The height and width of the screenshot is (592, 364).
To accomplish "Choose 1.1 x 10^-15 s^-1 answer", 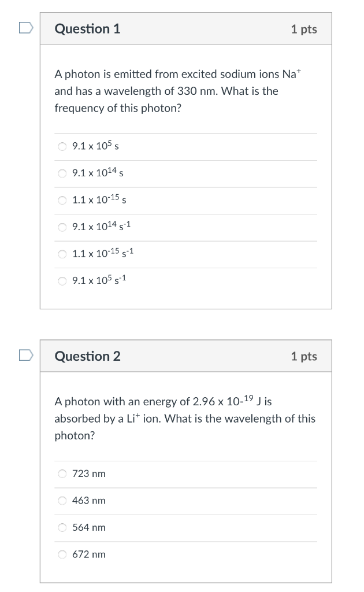I will point(62,254).
